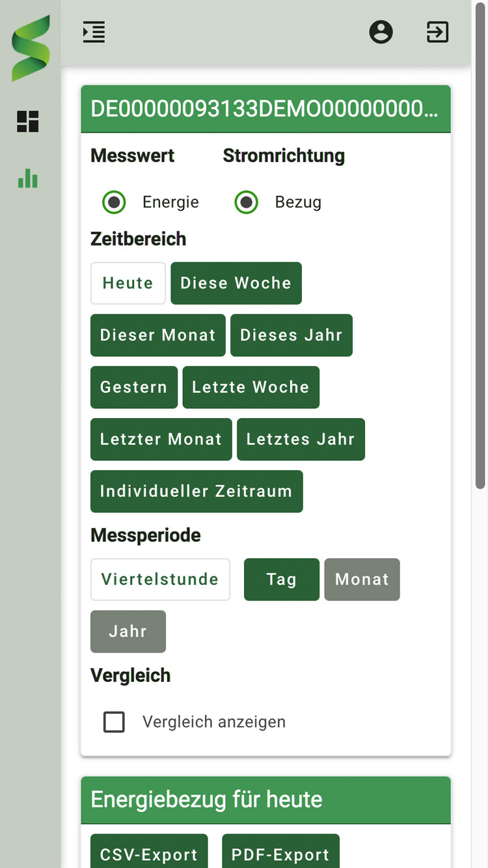
Task: Open the bar chart view in sidebar
Action: 28,178
